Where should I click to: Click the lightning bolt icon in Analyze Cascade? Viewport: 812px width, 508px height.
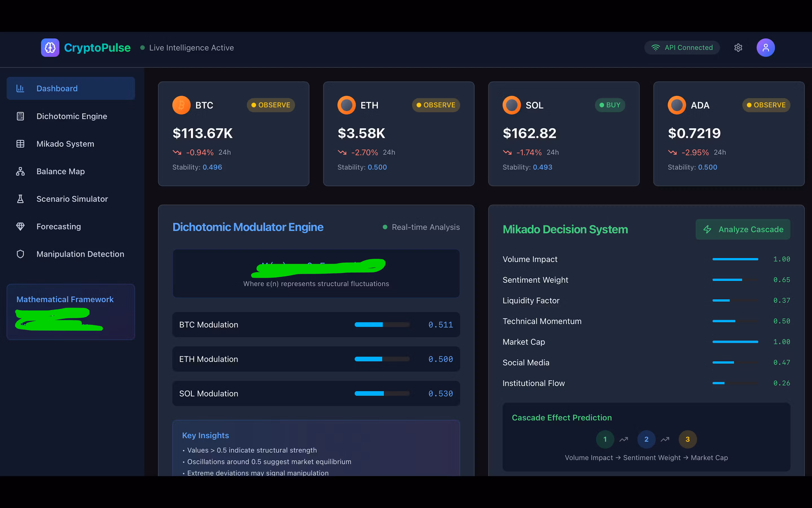[x=707, y=229]
